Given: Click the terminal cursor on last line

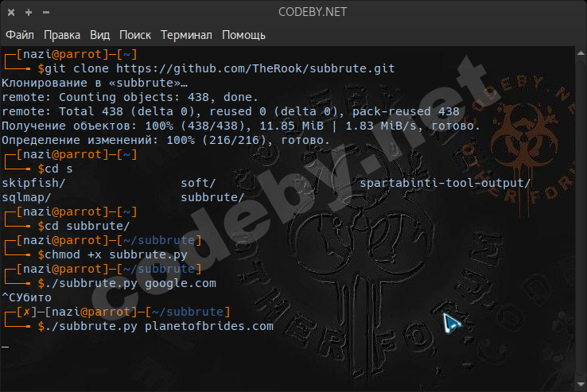Looking at the screenshot, I should pos(5,347).
